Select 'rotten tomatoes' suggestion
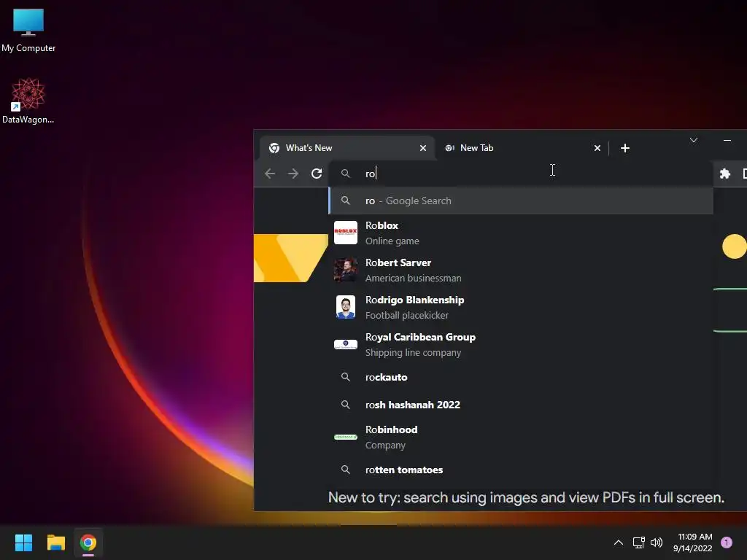This screenshot has height=560, width=747. click(x=521, y=470)
